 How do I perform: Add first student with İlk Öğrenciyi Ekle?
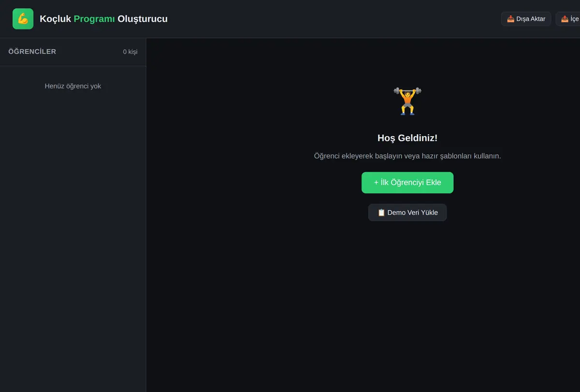tap(407, 183)
